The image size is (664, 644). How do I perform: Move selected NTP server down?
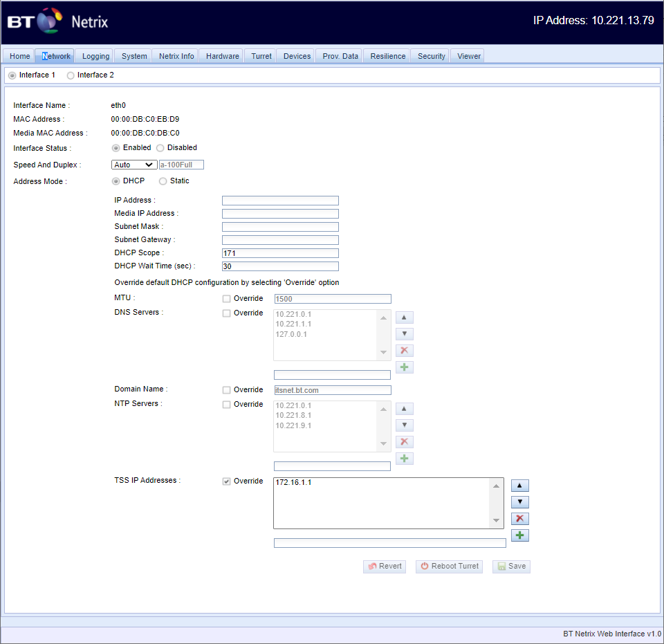click(405, 425)
